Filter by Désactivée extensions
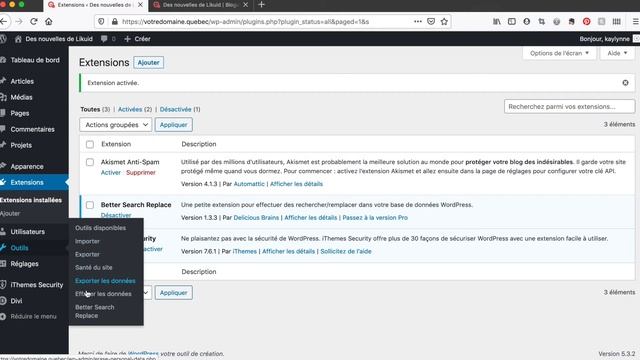Image resolution: width=640 pixels, height=360 pixels. pyautogui.click(x=176, y=109)
